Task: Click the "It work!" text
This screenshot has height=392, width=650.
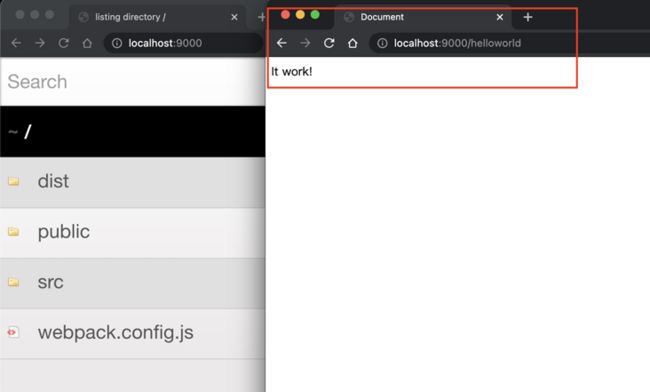Action: click(x=291, y=72)
